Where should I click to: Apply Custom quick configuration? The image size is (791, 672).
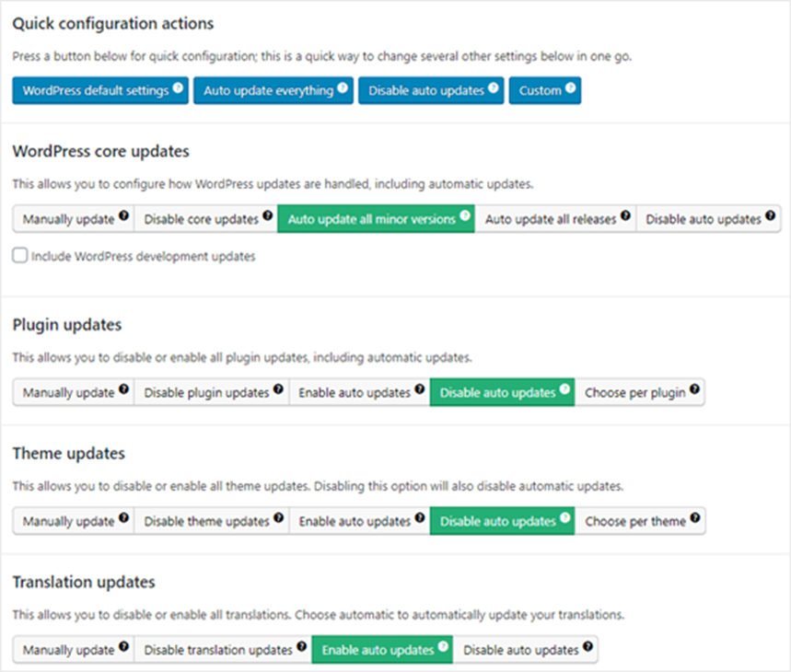click(x=545, y=91)
